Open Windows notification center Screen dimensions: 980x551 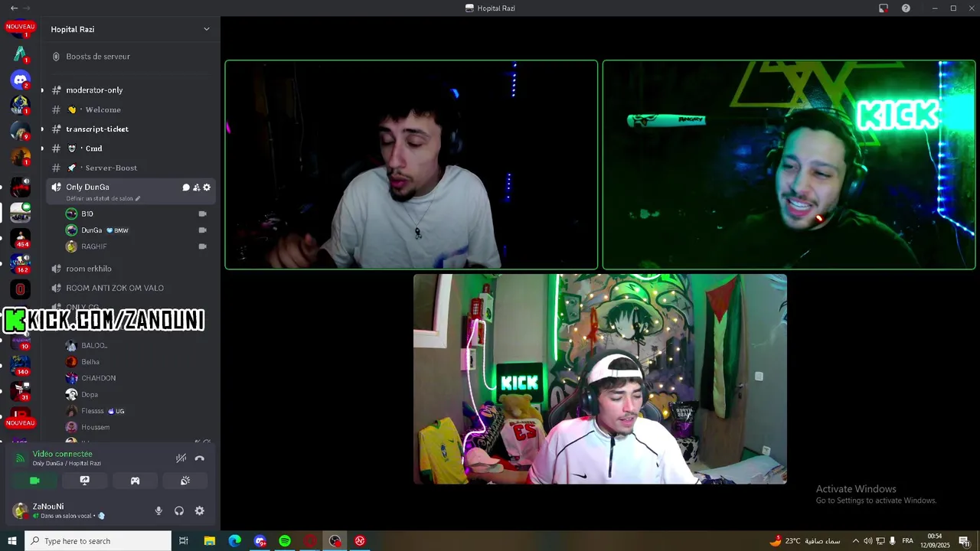(965, 541)
